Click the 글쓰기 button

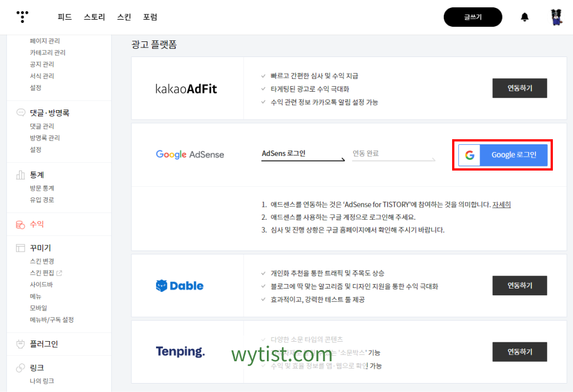click(473, 17)
